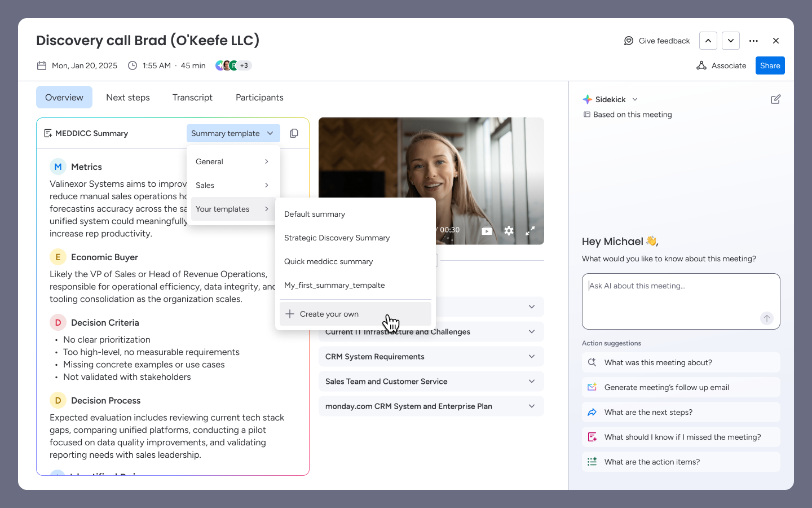Start a new chat with edit icon
This screenshot has height=508, width=812.
point(776,99)
